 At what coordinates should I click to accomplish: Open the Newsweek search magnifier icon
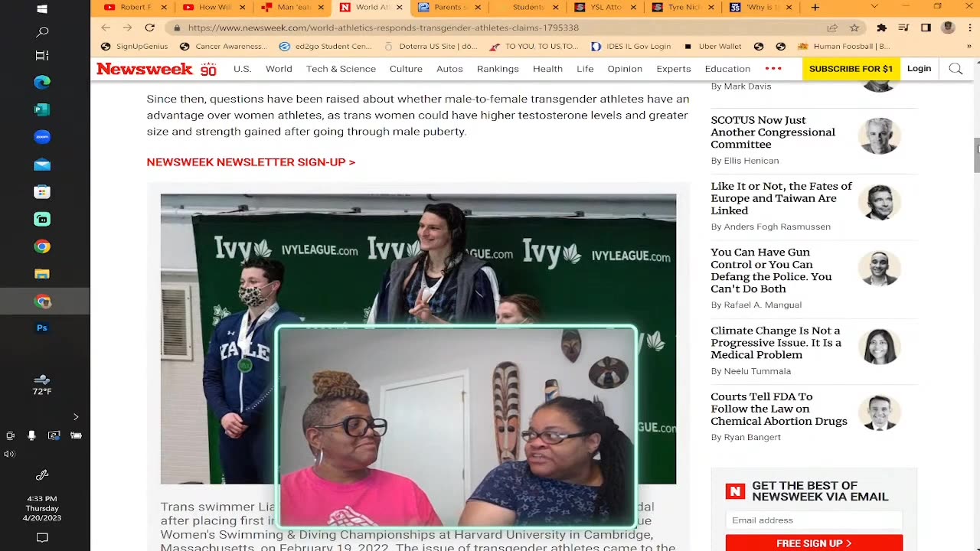pos(955,69)
